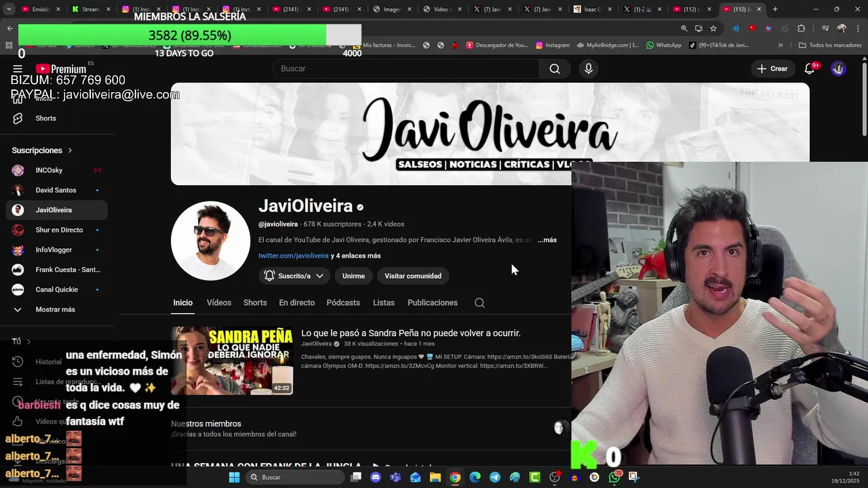
Task: Click the search magnifier button
Action: [555, 68]
